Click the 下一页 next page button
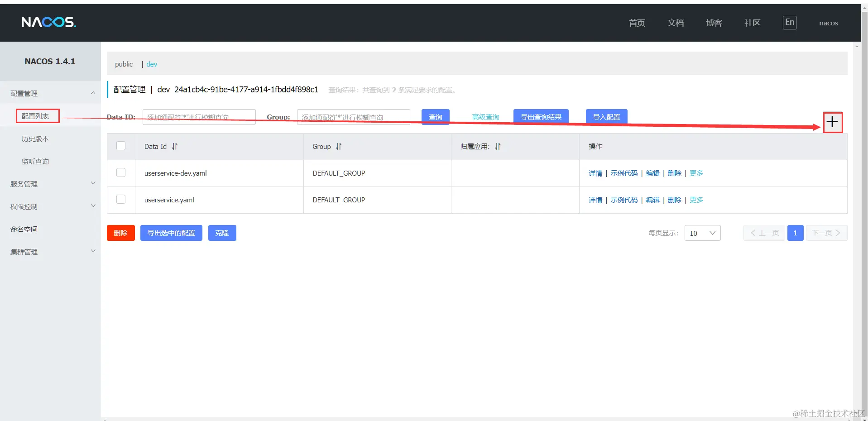The image size is (868, 421). 826,233
